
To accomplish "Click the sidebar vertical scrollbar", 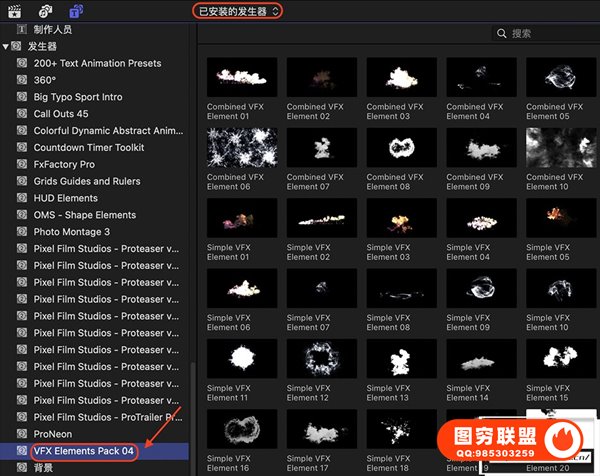I will (x=190, y=400).
